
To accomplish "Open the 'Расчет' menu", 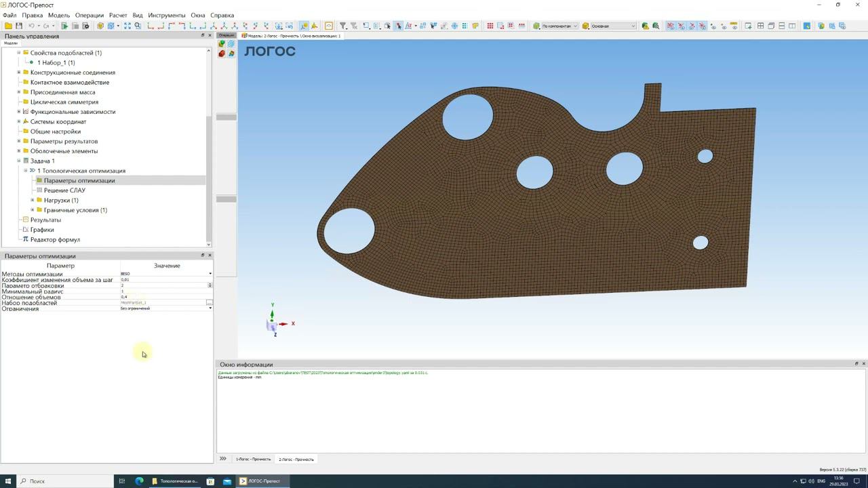I will [118, 15].
